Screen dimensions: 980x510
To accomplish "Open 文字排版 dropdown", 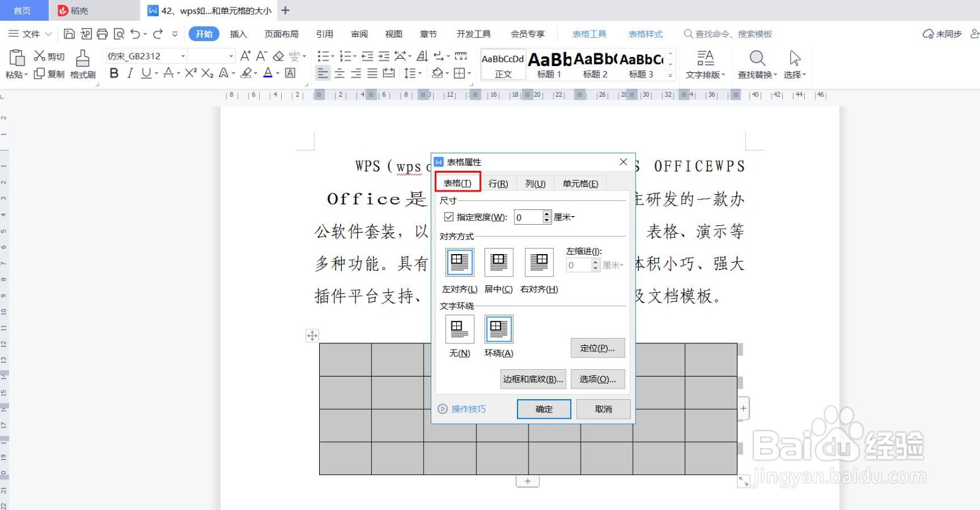I will [x=705, y=75].
